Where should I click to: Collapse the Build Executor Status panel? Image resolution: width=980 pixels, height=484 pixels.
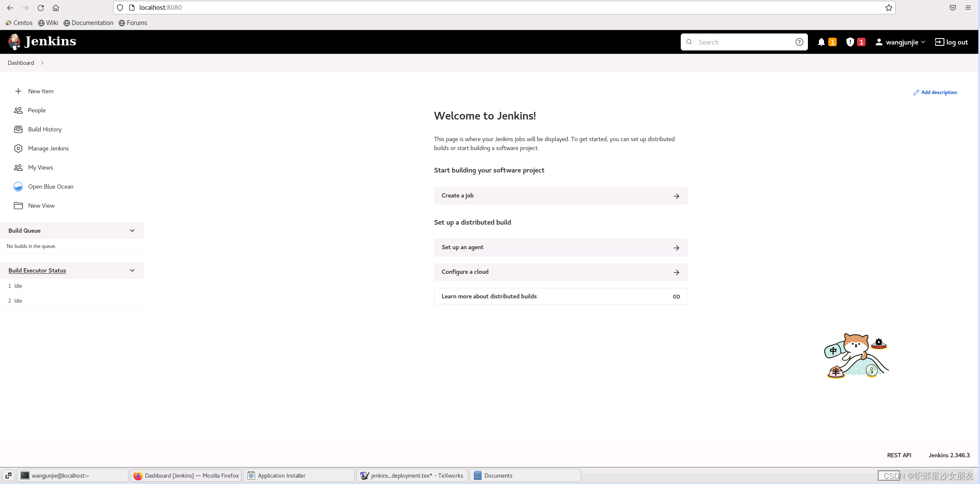click(132, 270)
